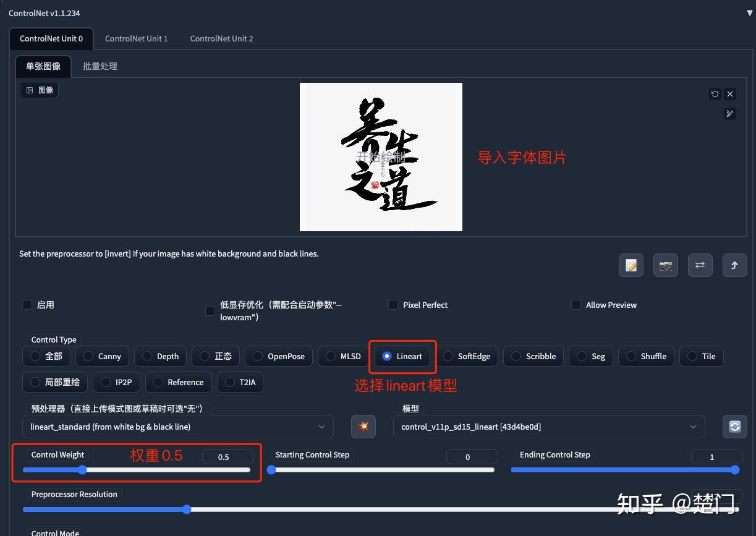This screenshot has width=756, height=536.
Task: Click Starting Control Step value field
Action: 472,457
